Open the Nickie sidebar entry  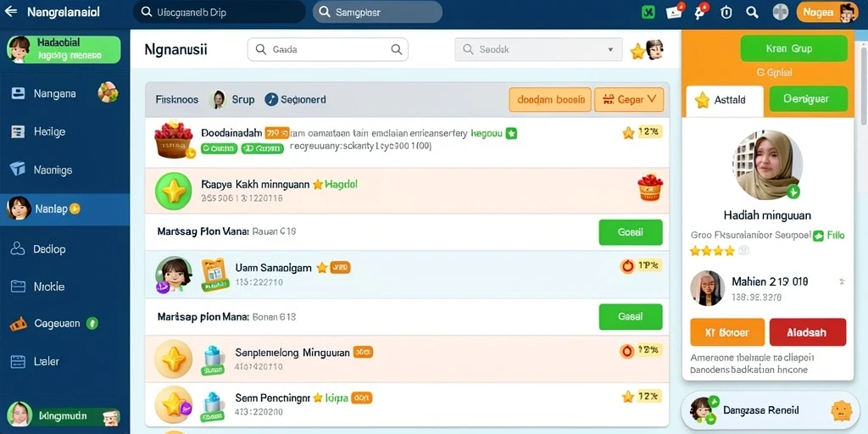pos(64,287)
